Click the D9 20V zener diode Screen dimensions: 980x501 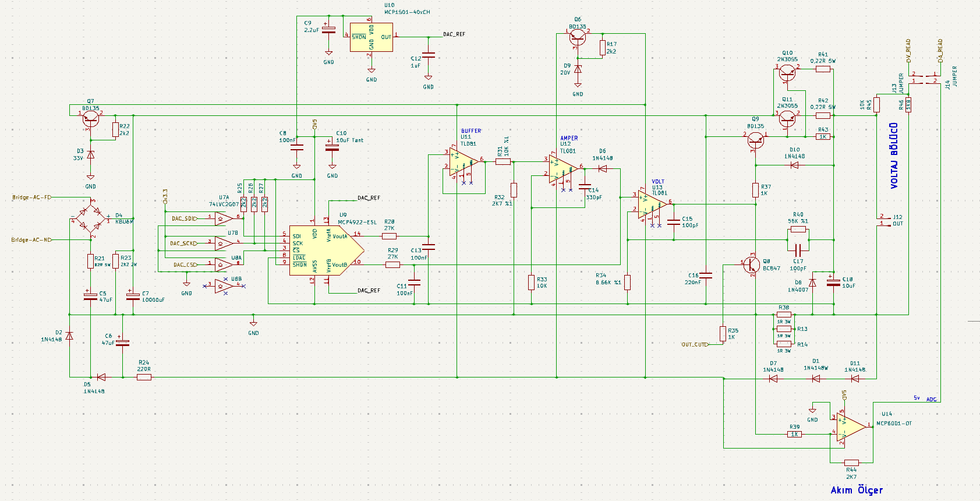[578, 69]
